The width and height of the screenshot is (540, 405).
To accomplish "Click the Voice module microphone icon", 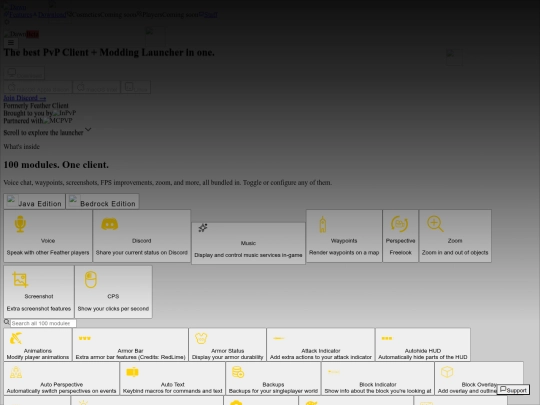I will 20,224.
